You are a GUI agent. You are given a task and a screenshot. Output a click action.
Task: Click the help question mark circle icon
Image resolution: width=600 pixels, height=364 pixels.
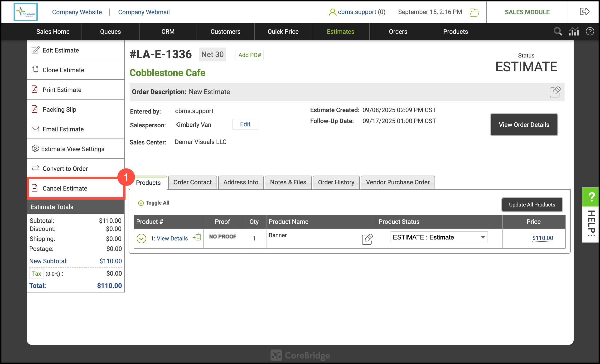590,31
